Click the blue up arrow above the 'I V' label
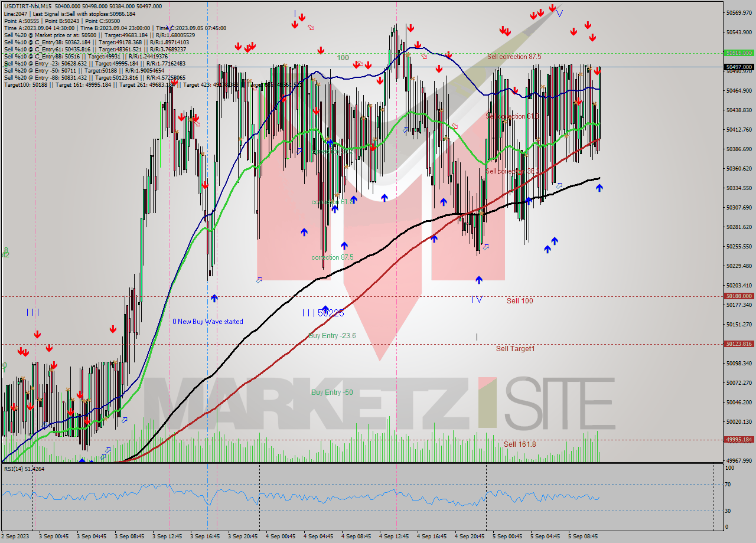Image resolution: width=756 pixels, height=543 pixels. (478, 280)
